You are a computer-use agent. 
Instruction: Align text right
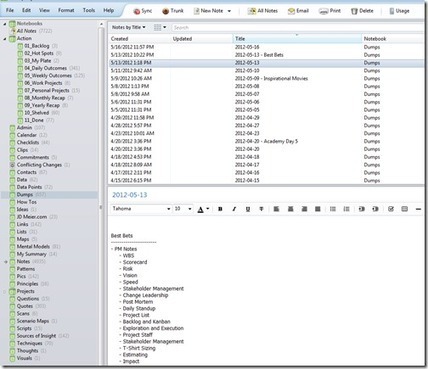(x=304, y=209)
